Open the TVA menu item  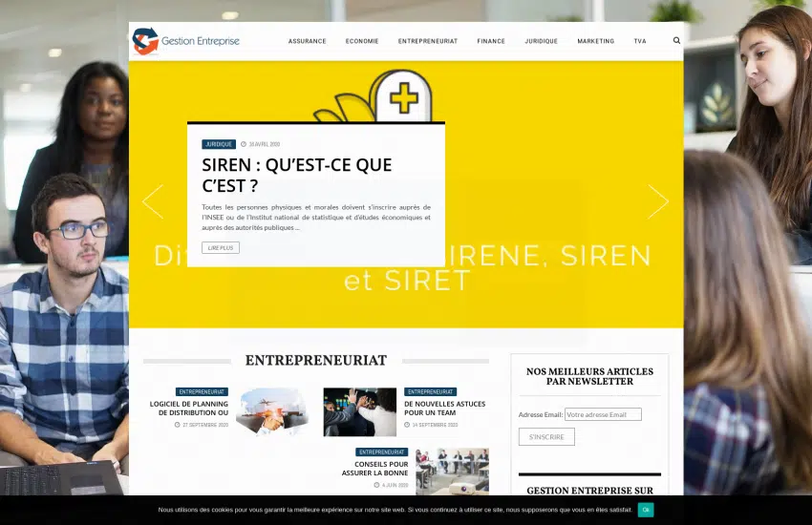pos(640,41)
